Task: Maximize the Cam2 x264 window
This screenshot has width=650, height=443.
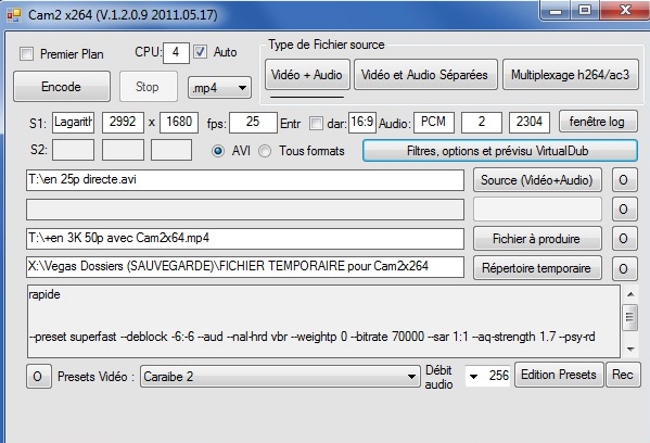Action: click(585, 10)
